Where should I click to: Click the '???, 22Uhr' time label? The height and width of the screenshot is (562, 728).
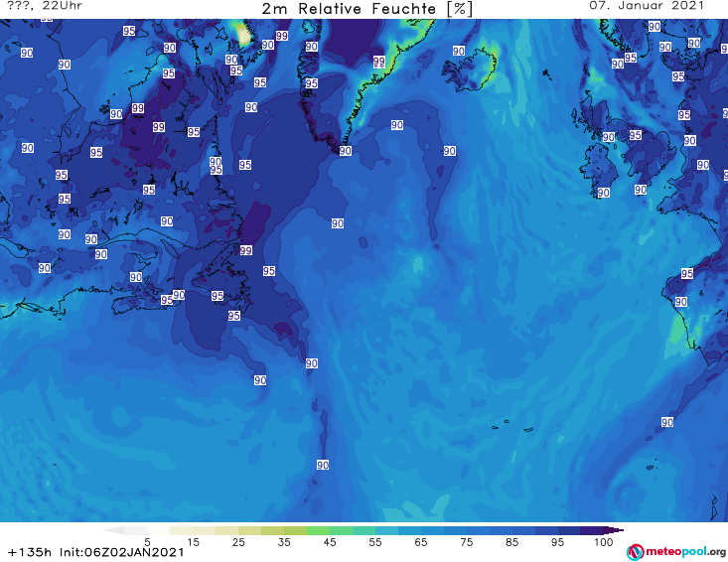pos(45,6)
